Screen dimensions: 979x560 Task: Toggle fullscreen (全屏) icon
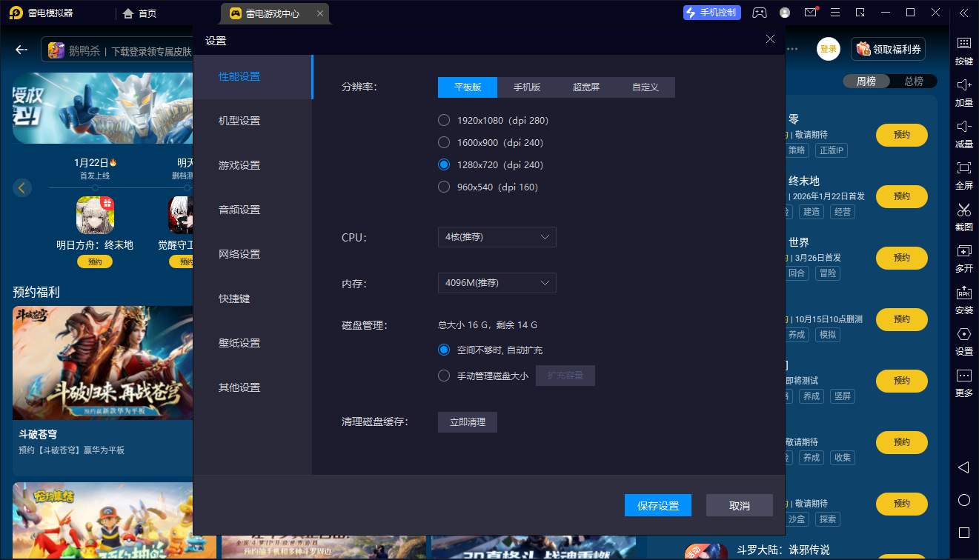coord(963,168)
